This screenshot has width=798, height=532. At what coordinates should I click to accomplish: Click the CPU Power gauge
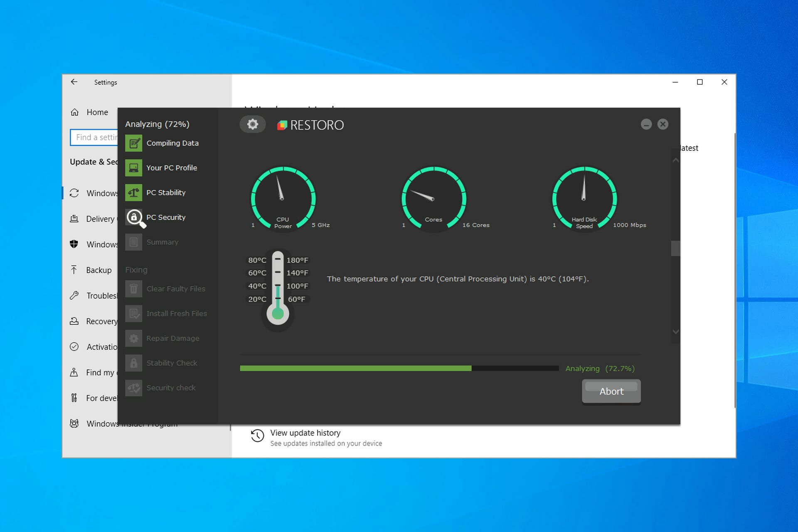click(283, 199)
